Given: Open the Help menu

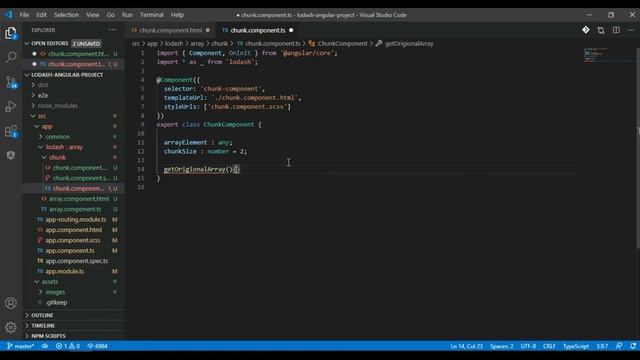Looking at the screenshot, I should tap(177, 15).
